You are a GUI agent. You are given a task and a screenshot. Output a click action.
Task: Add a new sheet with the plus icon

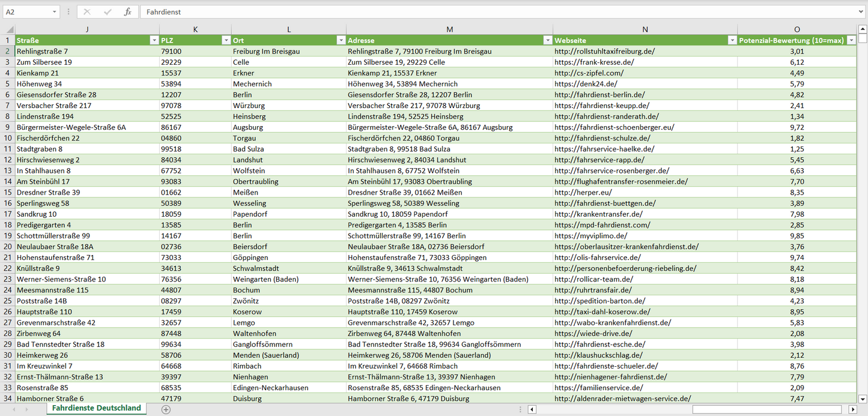pos(166,409)
